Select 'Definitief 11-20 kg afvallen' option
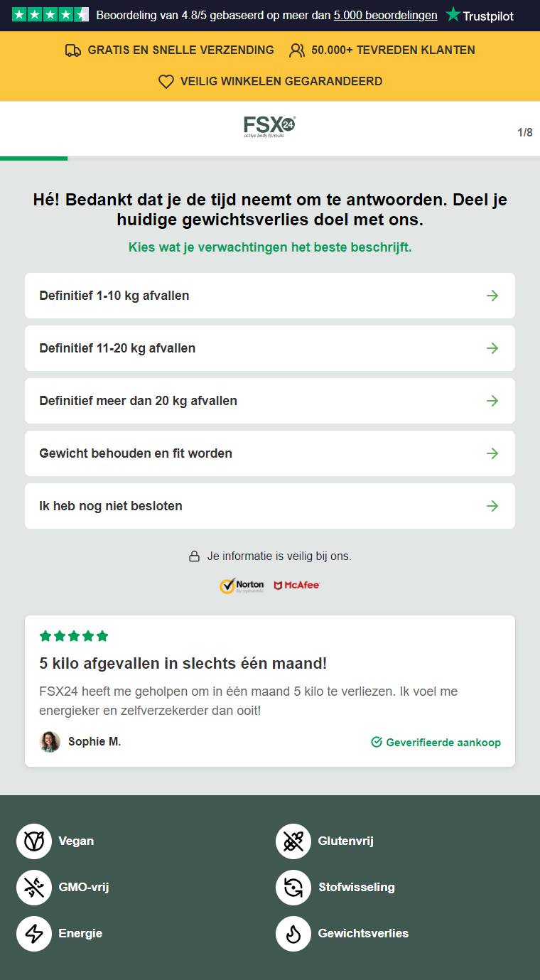This screenshot has height=980, width=540. (x=270, y=348)
